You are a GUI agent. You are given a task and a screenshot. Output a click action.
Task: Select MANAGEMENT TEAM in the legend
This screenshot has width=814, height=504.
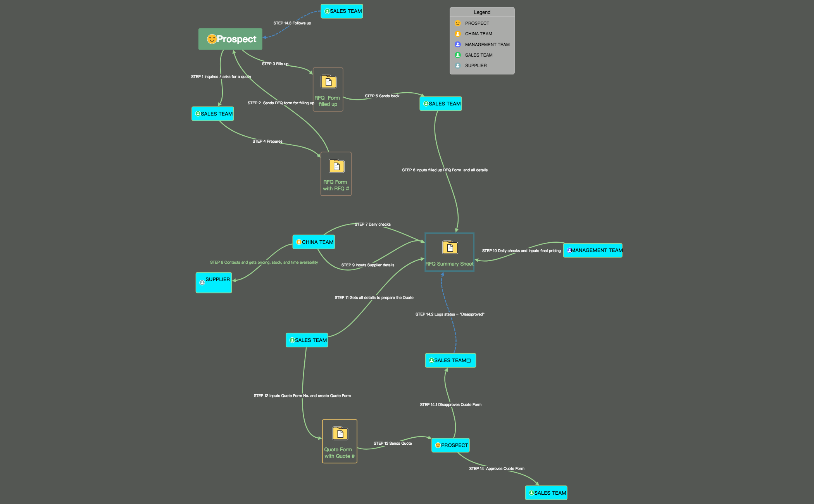[x=485, y=44]
